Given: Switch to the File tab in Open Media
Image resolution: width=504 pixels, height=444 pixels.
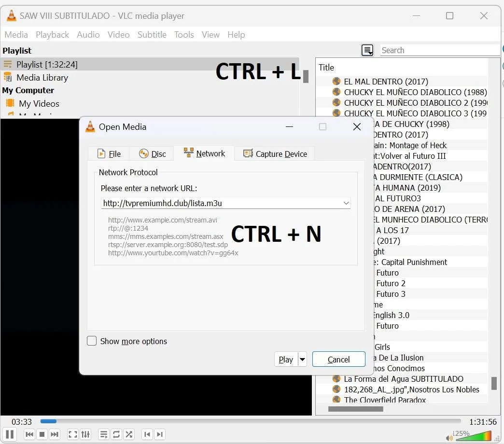Looking at the screenshot, I should [x=109, y=154].
